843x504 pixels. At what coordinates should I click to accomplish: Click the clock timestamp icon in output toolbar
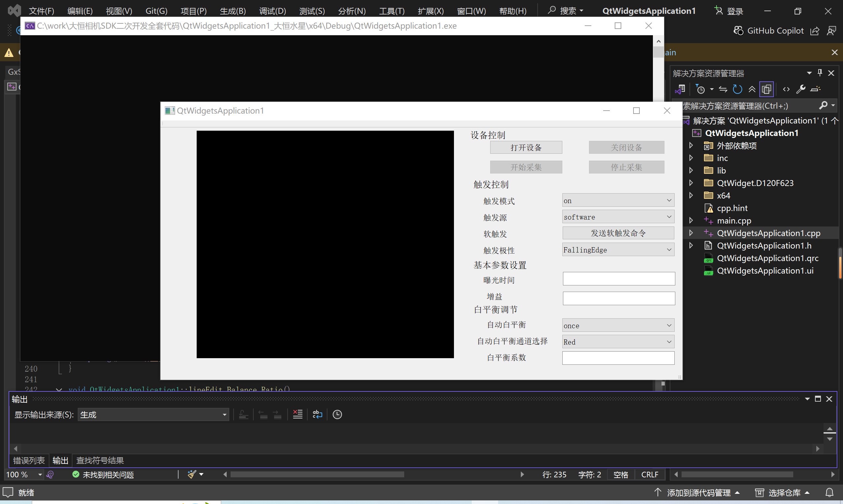point(337,414)
